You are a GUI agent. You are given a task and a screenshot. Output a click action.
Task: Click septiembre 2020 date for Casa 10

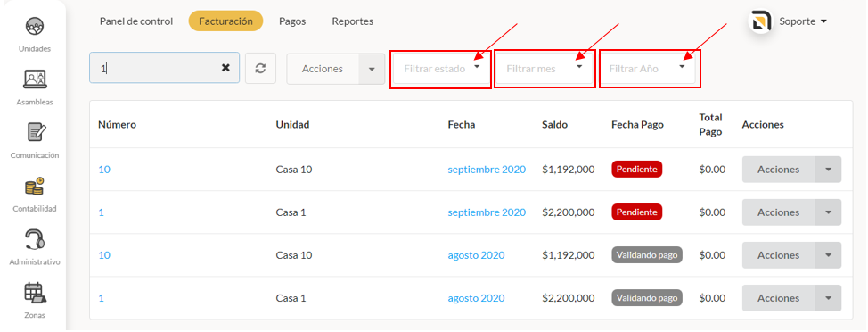pos(487,170)
